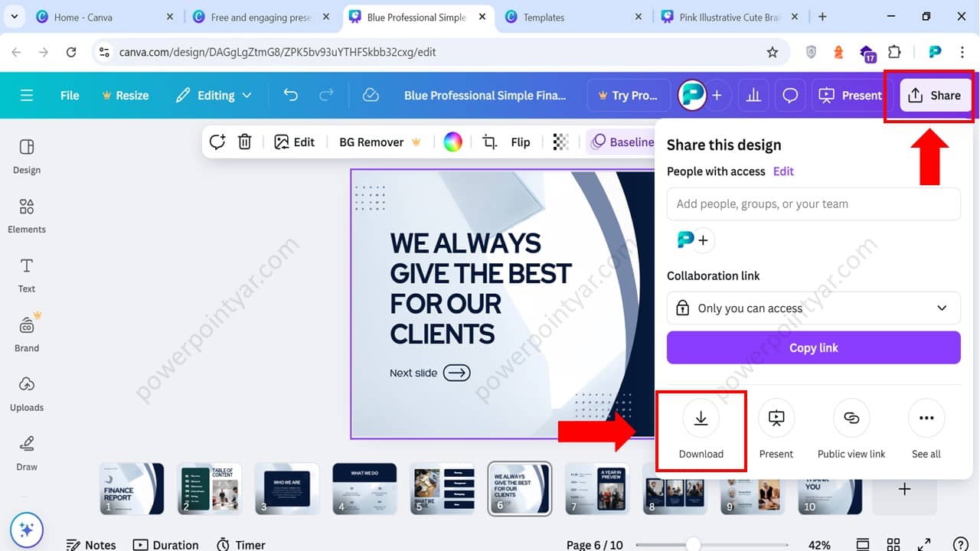Screen dimensions: 980x551
Task: Click the fullscreen expand icon
Action: click(x=924, y=545)
